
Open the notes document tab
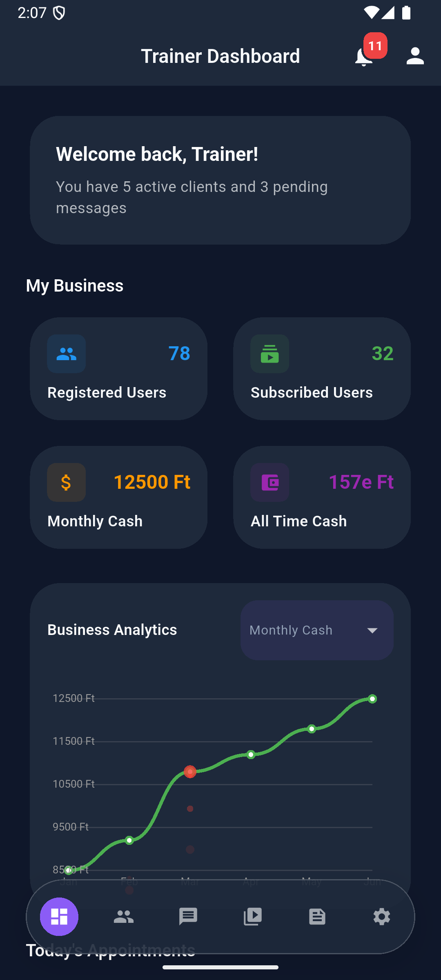point(317,917)
